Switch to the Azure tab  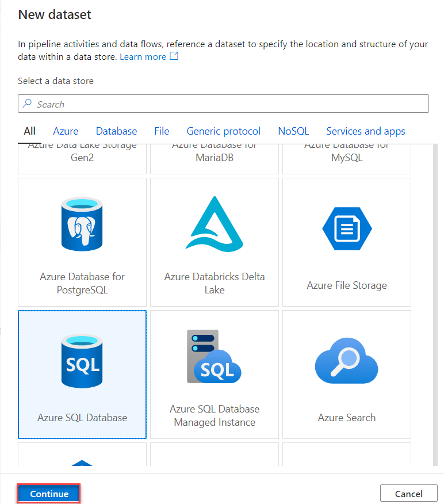point(66,131)
